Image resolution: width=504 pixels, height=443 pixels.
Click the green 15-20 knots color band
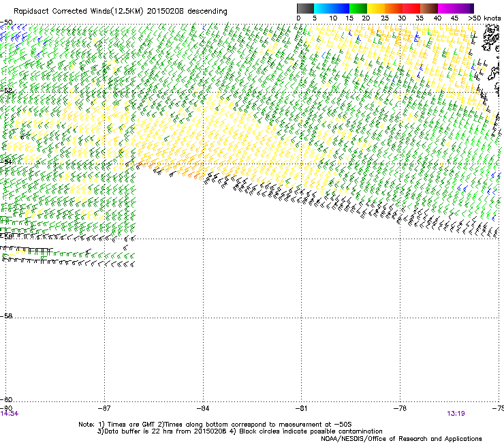coord(358,8)
